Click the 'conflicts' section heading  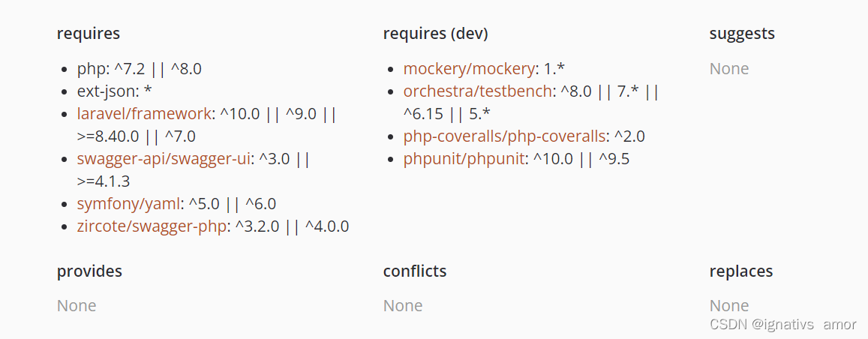coord(415,271)
